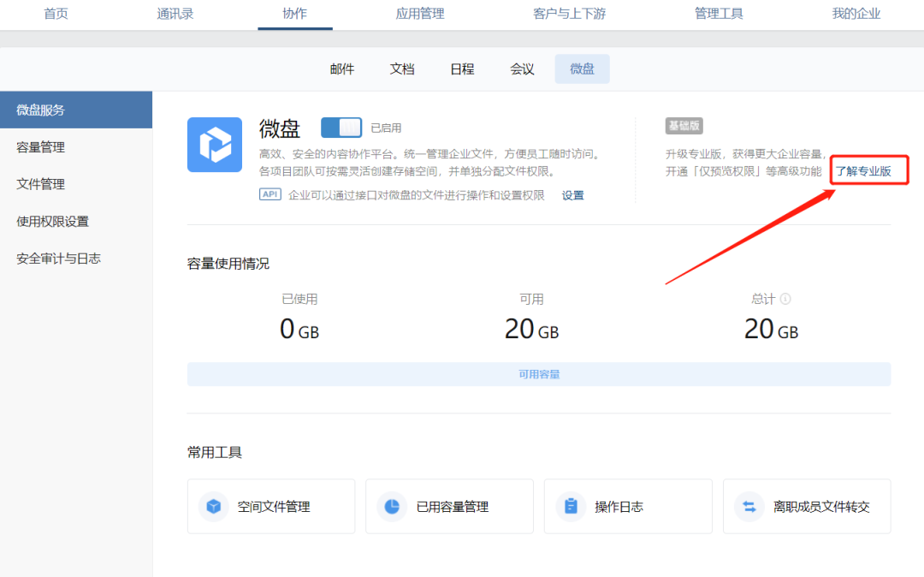This screenshot has width=924, height=577.
Task: Go to the 我的企业 tab
Action: [856, 14]
